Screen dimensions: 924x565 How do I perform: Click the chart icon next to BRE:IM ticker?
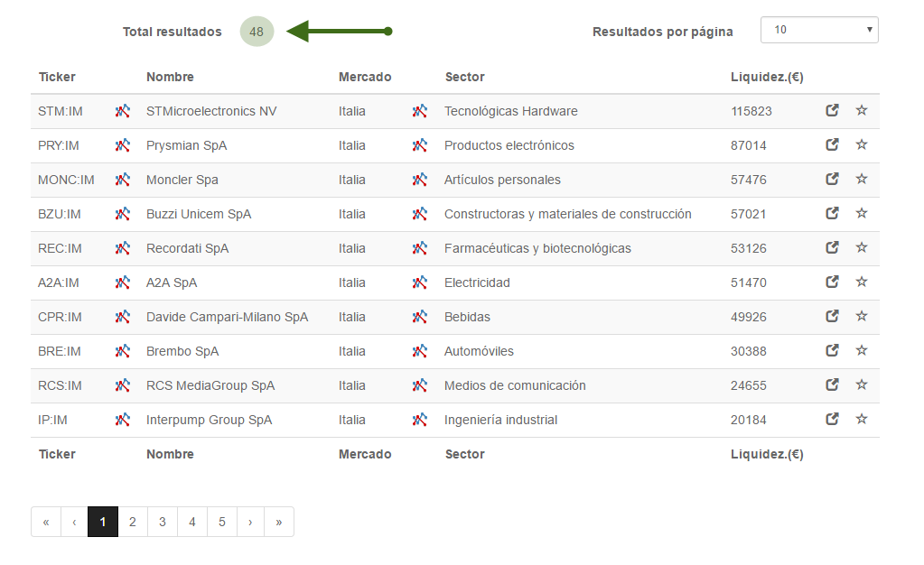click(x=123, y=350)
